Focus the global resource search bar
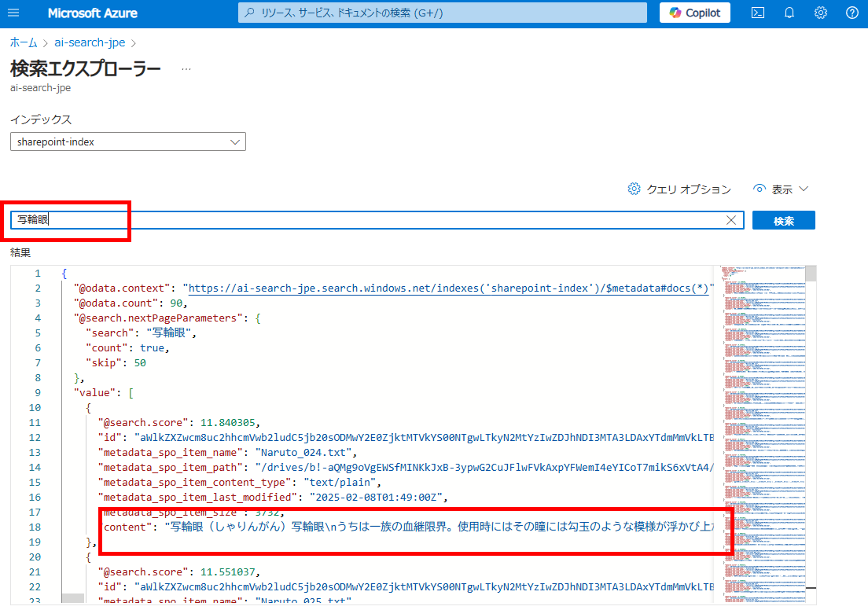The width and height of the screenshot is (868, 610). coord(442,13)
